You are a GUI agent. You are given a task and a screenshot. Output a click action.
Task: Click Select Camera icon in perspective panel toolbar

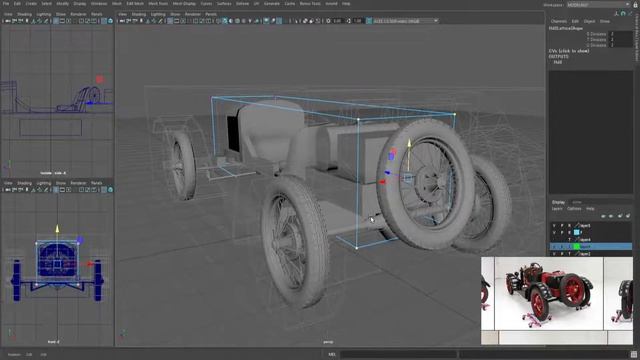(x=122, y=20)
